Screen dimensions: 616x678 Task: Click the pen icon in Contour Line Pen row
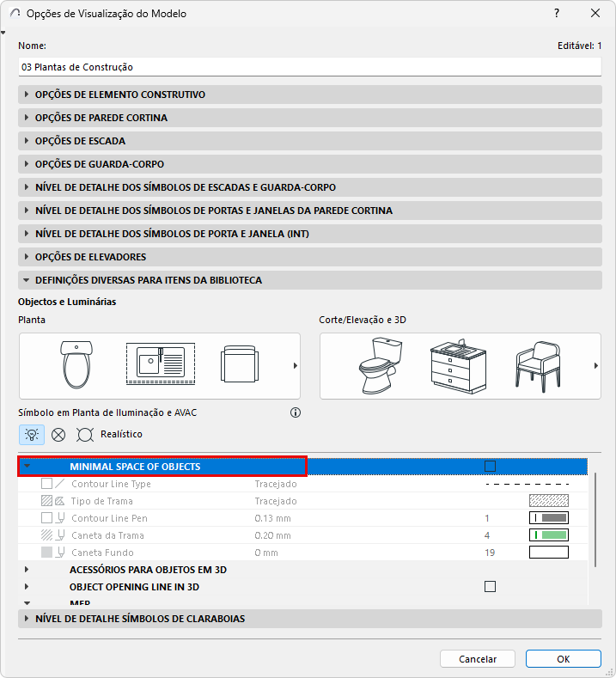tap(61, 518)
